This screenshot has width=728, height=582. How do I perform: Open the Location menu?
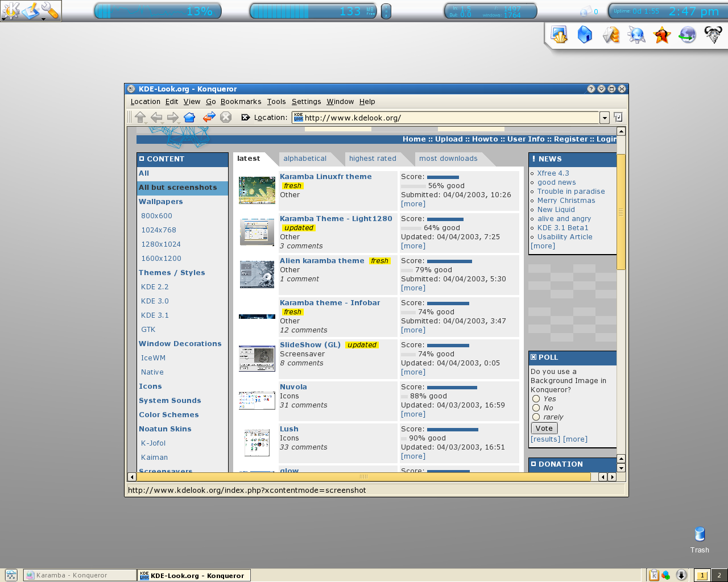[145, 102]
